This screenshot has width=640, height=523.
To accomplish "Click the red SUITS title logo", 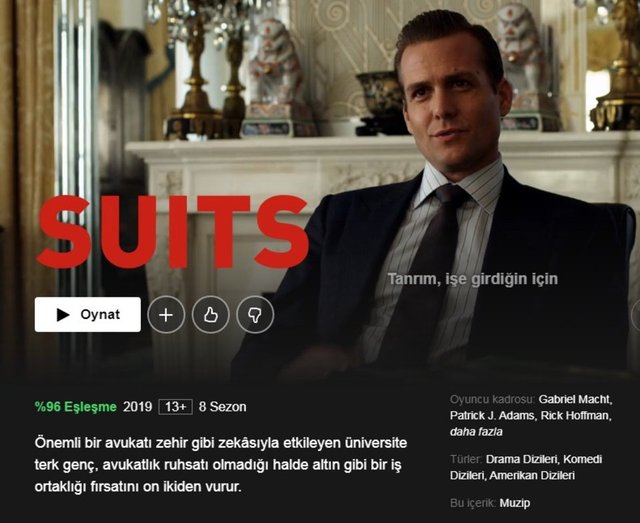I will (x=173, y=231).
